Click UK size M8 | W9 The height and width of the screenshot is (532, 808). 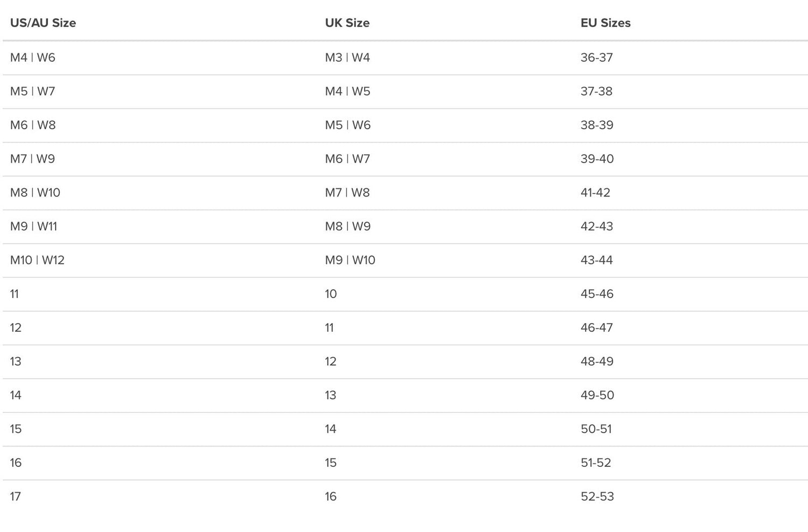pos(347,227)
